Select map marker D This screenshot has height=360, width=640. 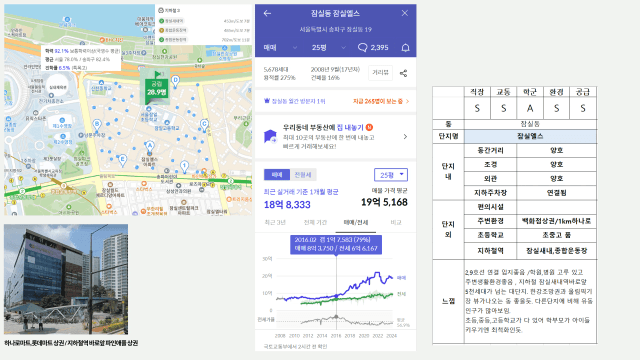pos(176,80)
